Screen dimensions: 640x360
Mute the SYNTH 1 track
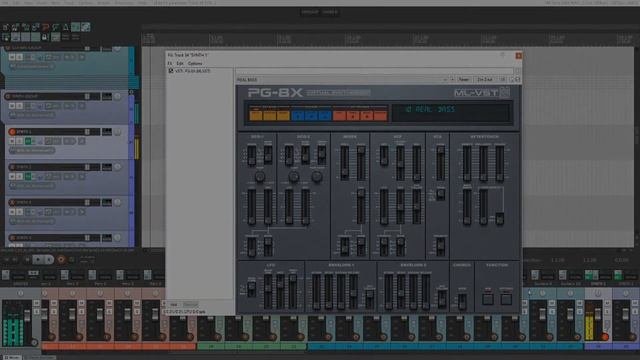click(x=12, y=141)
